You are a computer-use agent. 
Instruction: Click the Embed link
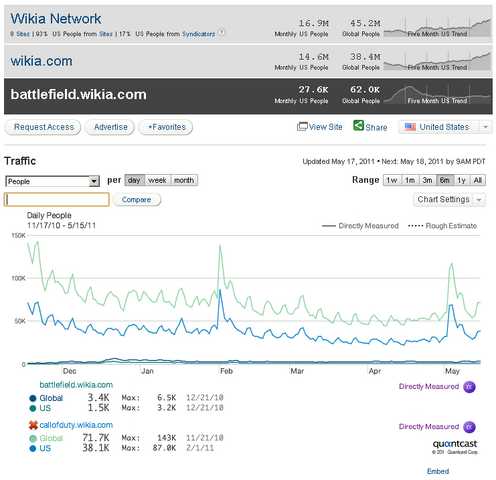click(438, 471)
